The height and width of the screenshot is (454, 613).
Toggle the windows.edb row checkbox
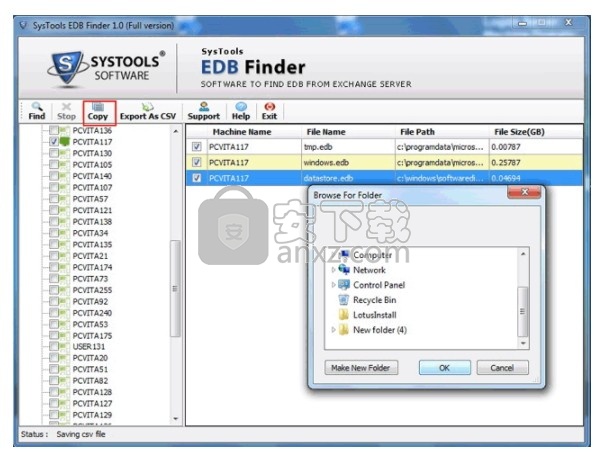pyautogui.click(x=197, y=162)
